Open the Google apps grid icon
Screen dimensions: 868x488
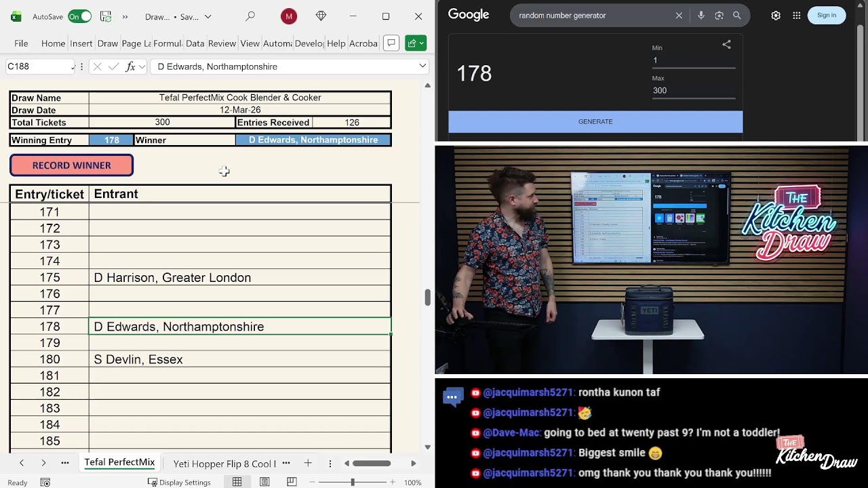pyautogui.click(x=797, y=16)
